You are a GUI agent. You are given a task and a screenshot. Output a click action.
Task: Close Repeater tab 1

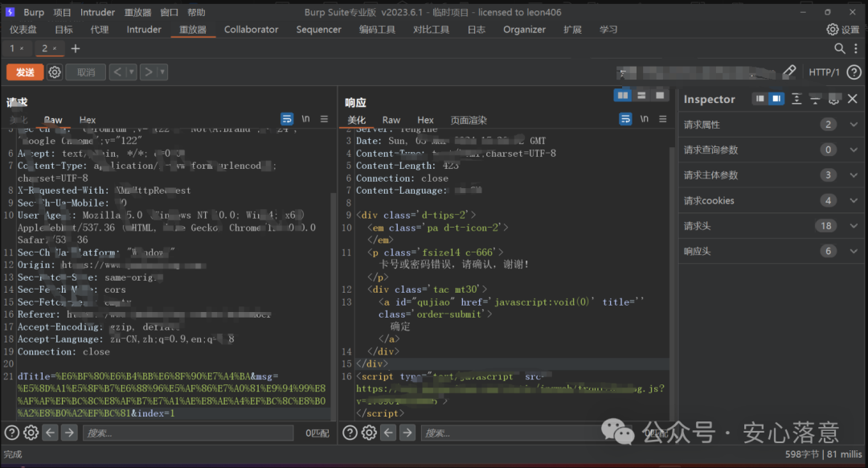point(22,49)
